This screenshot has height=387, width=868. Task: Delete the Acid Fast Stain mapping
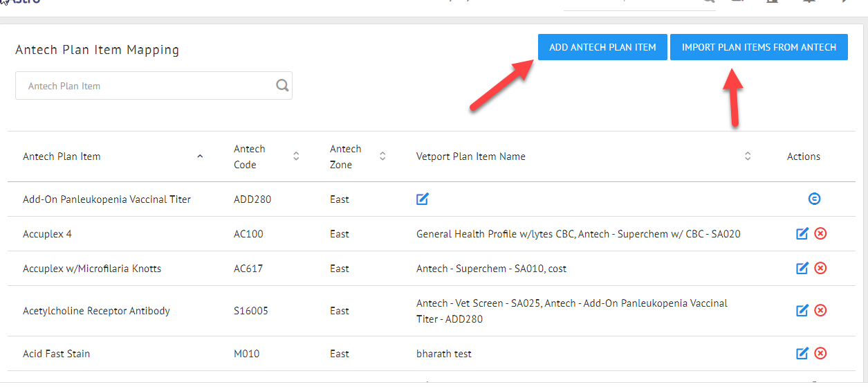[820, 354]
